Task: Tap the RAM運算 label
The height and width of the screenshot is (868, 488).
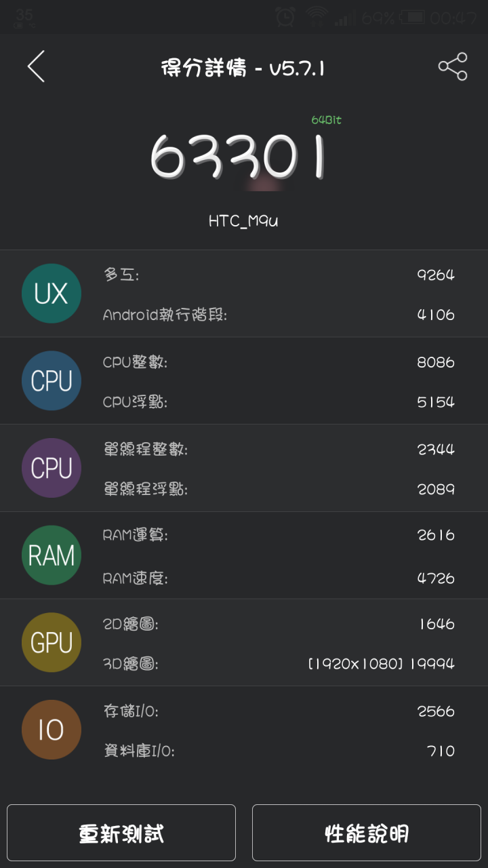Action: [136, 535]
